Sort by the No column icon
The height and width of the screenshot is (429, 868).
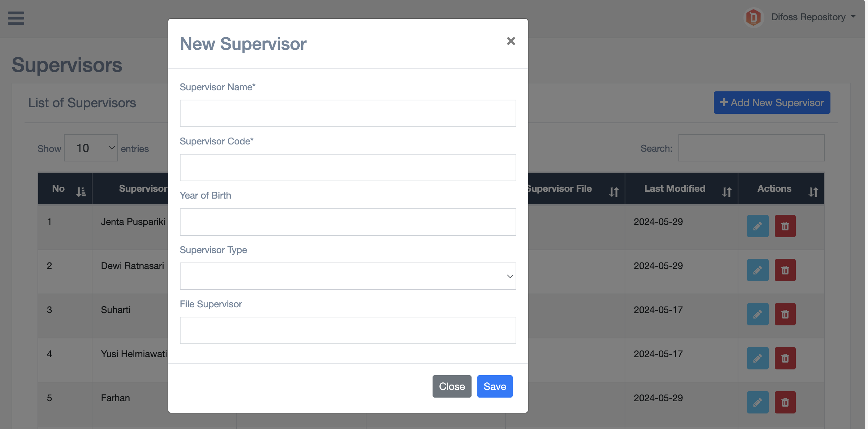coord(81,192)
